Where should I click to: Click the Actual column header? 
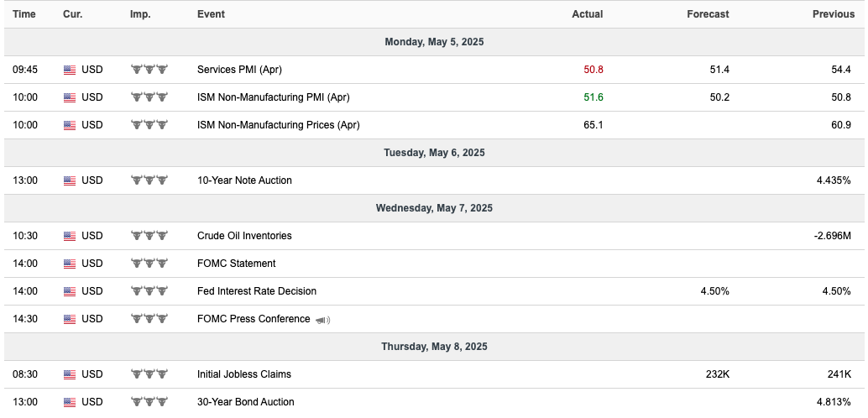588,14
